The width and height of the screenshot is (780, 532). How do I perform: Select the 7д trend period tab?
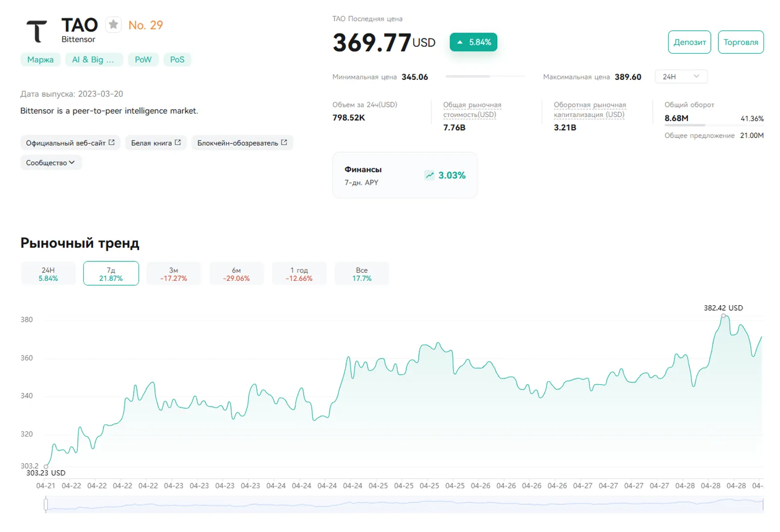(111, 274)
